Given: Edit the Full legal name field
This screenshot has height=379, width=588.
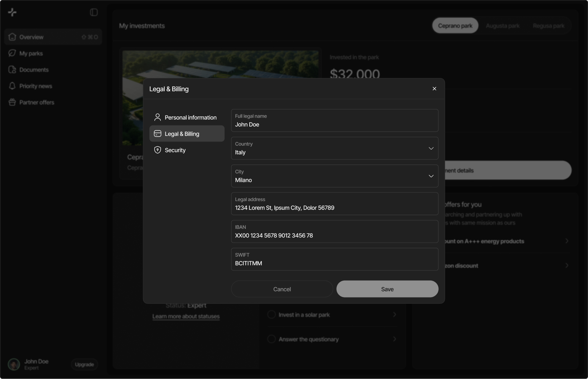Looking at the screenshot, I should [335, 120].
